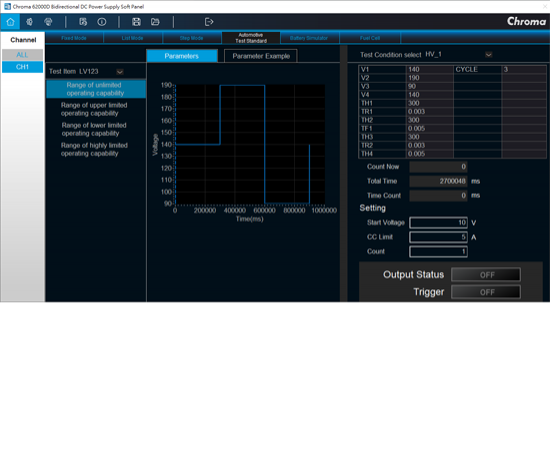
Task: Click the exit arrow icon in the toolbar
Action: tap(209, 22)
